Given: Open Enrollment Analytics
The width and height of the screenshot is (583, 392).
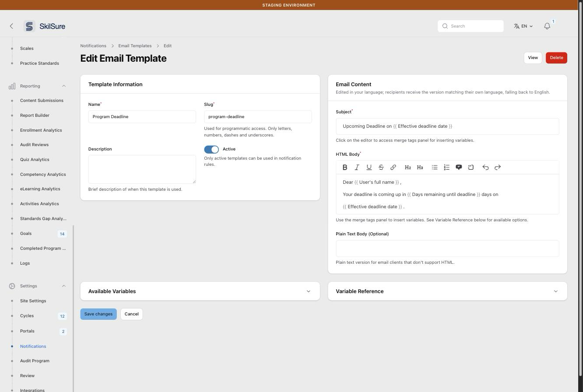Looking at the screenshot, I should 41,130.
